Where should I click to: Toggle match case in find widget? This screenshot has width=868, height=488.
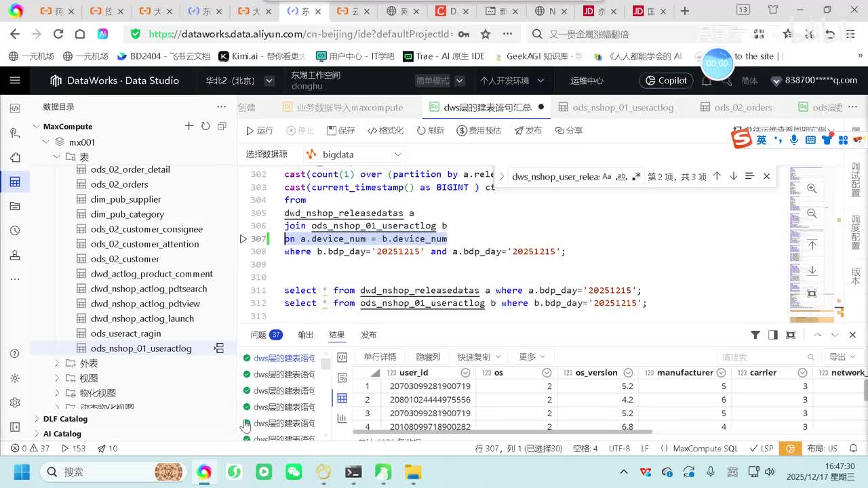pyautogui.click(x=607, y=176)
